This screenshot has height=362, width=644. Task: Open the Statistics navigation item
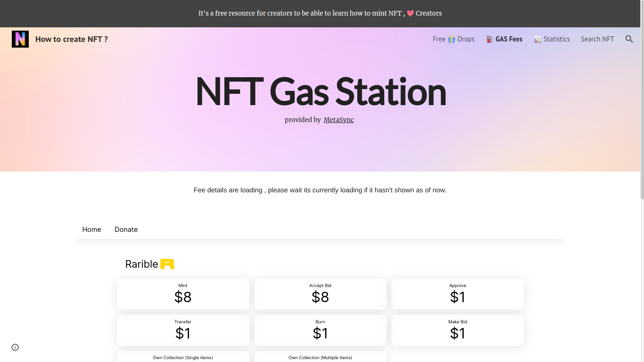click(556, 39)
